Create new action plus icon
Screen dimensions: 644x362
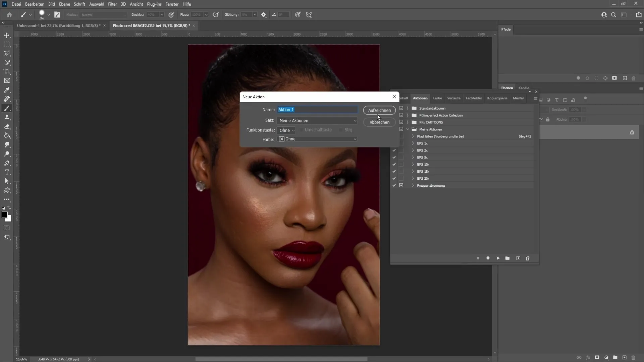pyautogui.click(x=518, y=258)
